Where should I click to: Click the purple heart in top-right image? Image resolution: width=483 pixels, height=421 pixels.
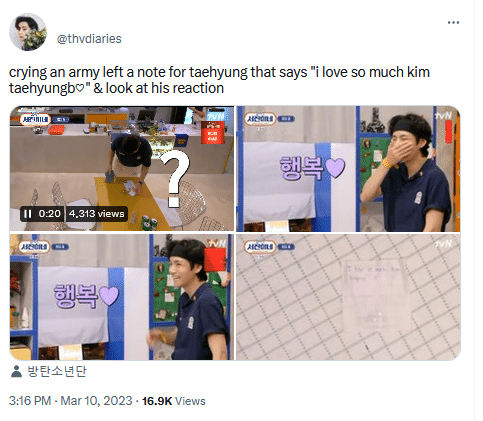click(x=335, y=167)
